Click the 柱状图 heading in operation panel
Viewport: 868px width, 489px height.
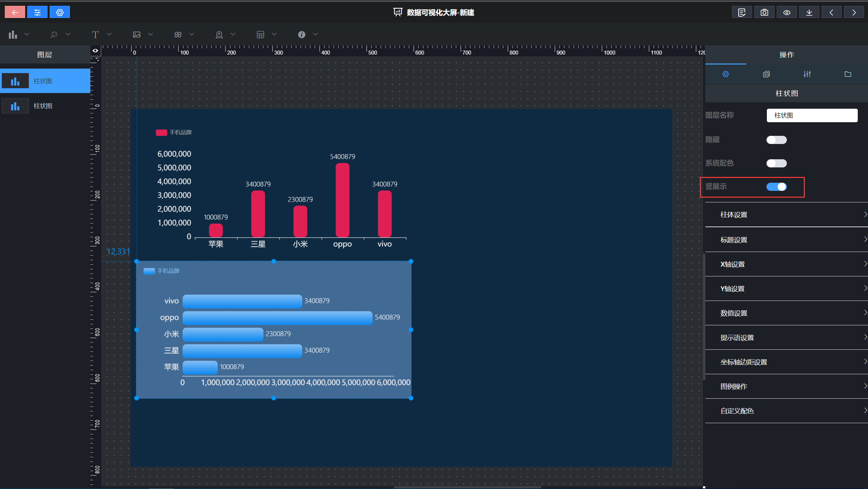click(786, 93)
